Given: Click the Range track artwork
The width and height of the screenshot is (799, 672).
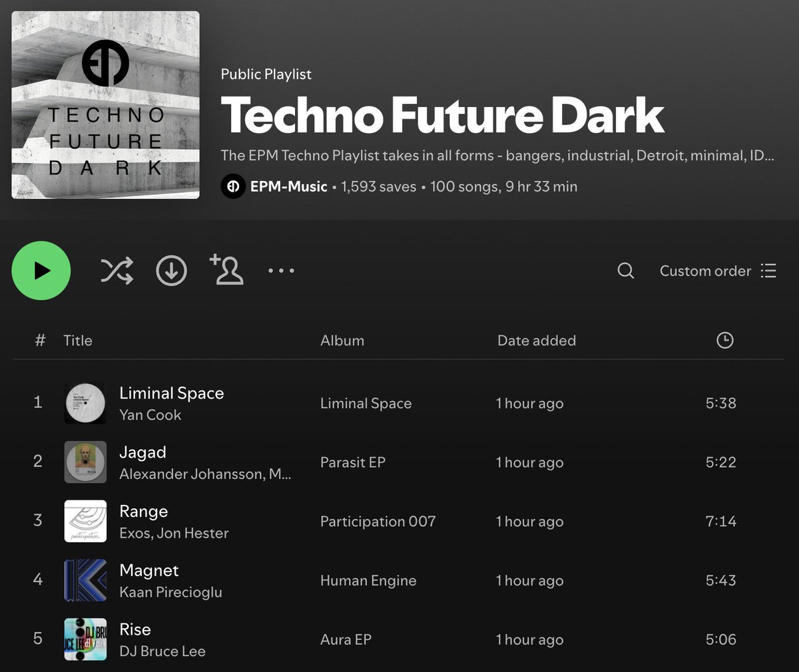Looking at the screenshot, I should coord(85,521).
